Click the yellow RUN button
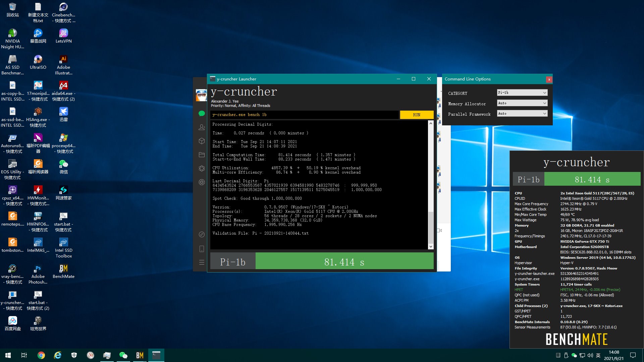 (x=417, y=115)
